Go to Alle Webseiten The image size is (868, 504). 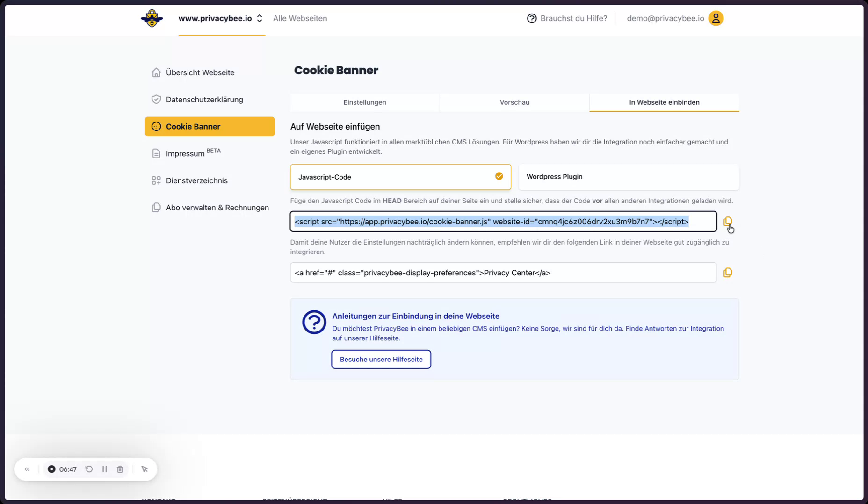[x=300, y=18]
